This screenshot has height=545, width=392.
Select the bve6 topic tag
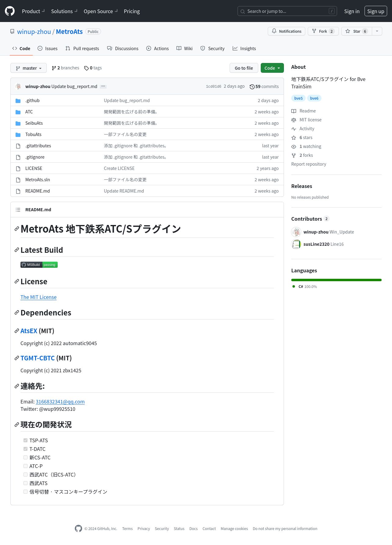(x=314, y=98)
